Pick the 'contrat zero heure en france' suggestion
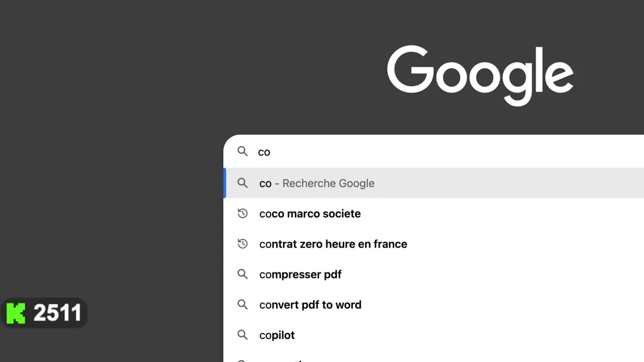 pyautogui.click(x=333, y=244)
